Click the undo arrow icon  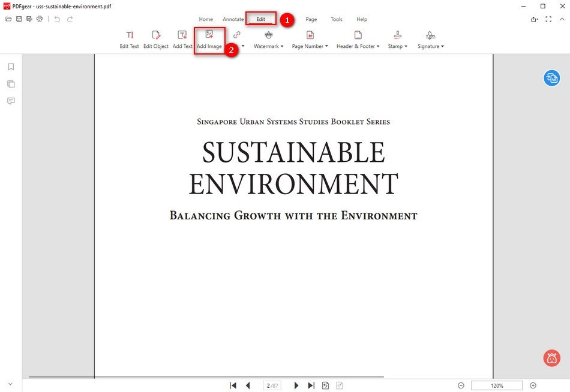point(57,19)
